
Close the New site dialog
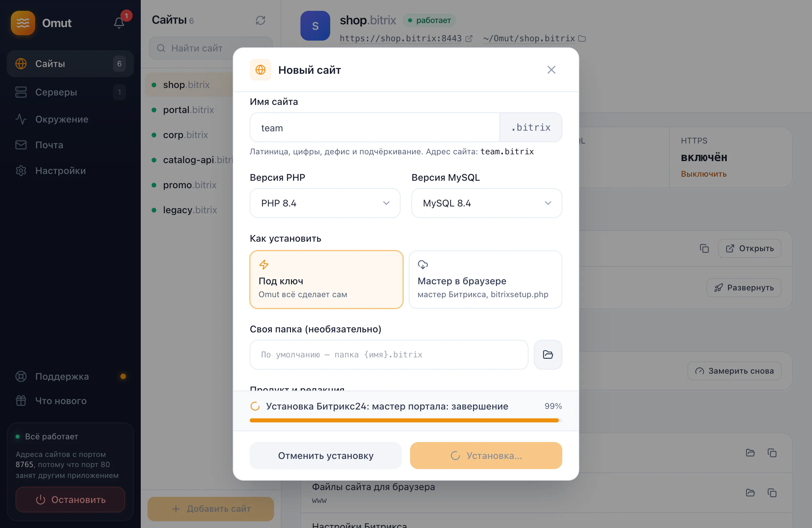551,70
